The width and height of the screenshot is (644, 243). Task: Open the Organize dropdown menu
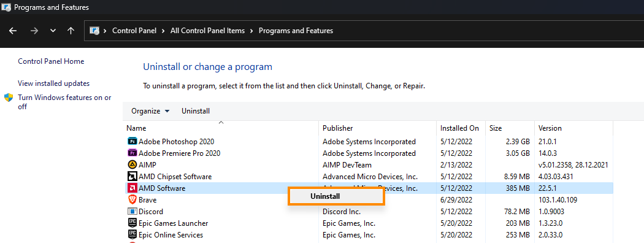click(x=150, y=111)
